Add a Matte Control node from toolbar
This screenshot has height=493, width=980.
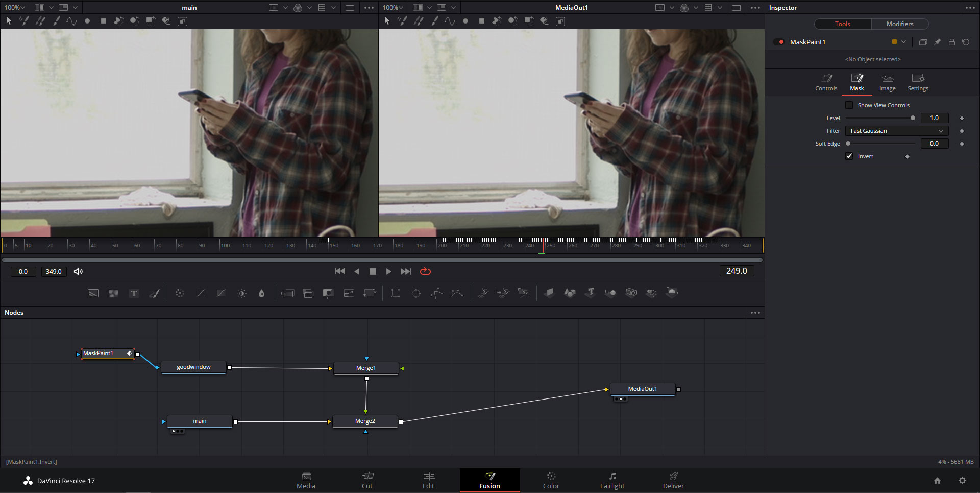pos(328,293)
